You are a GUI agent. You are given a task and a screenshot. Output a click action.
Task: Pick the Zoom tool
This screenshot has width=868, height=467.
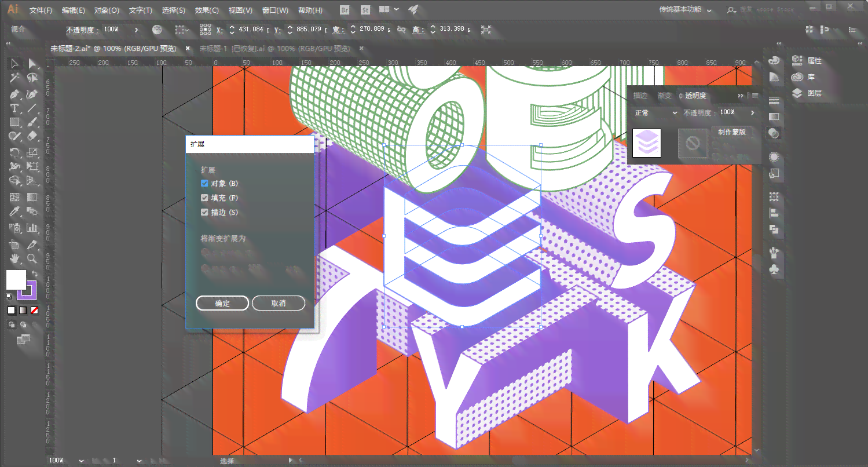point(32,258)
